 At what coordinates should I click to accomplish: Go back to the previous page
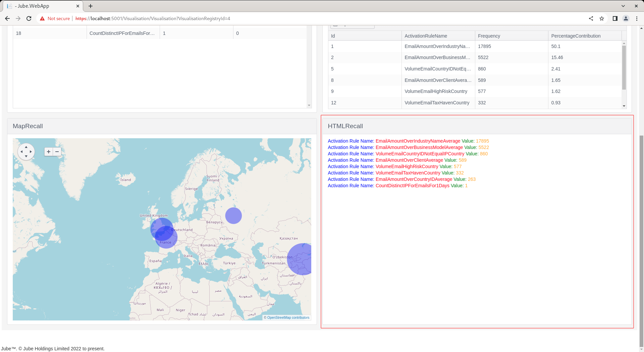7,18
